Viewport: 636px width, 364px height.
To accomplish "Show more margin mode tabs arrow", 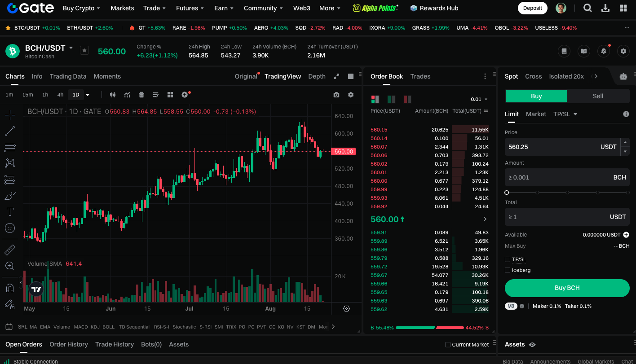I will coord(596,76).
